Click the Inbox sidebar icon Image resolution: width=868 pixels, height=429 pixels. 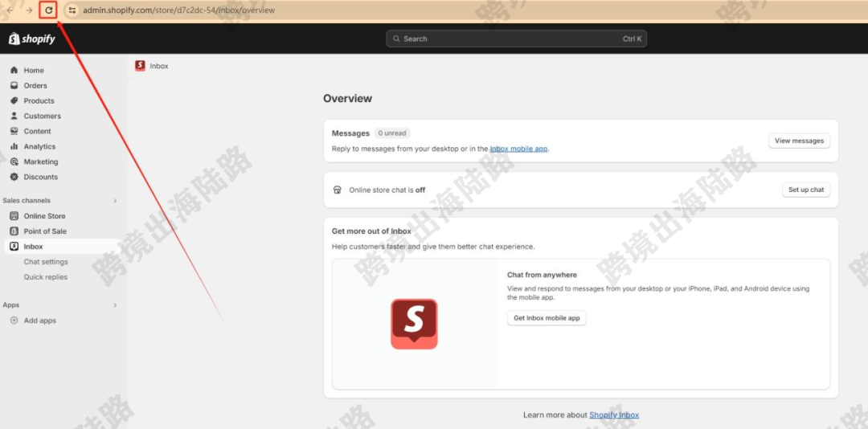14,247
